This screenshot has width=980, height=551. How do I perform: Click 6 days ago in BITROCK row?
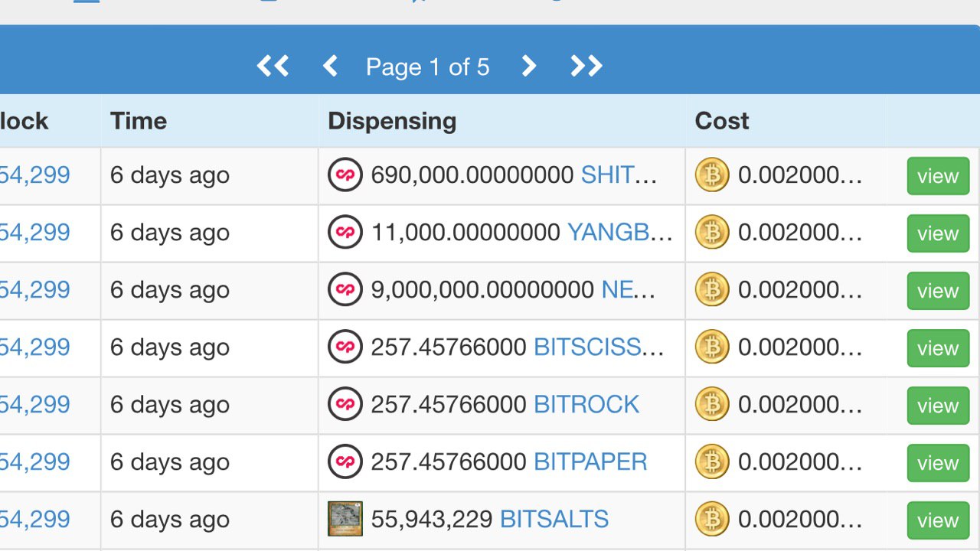(170, 405)
